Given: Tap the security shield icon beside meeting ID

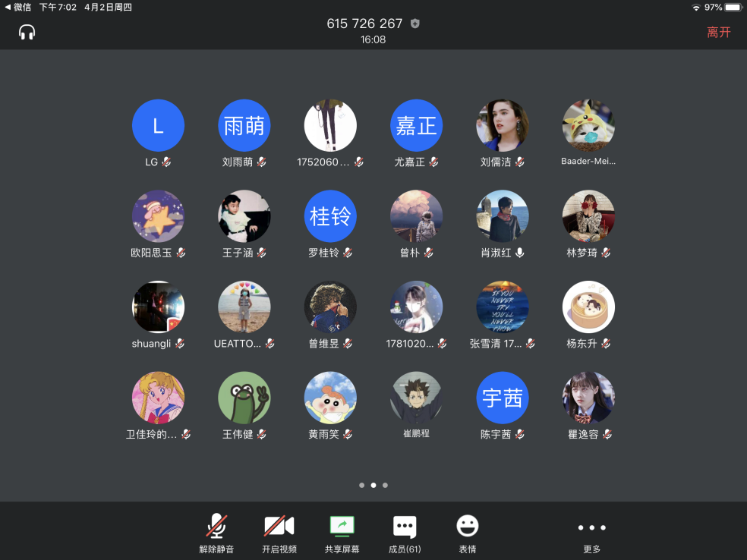Looking at the screenshot, I should point(415,24).
